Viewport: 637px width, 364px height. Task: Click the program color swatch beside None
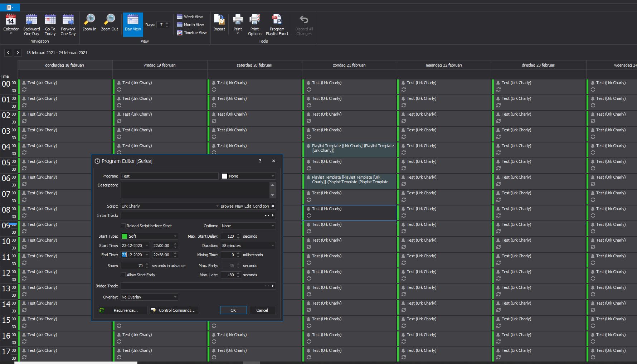pos(225,176)
